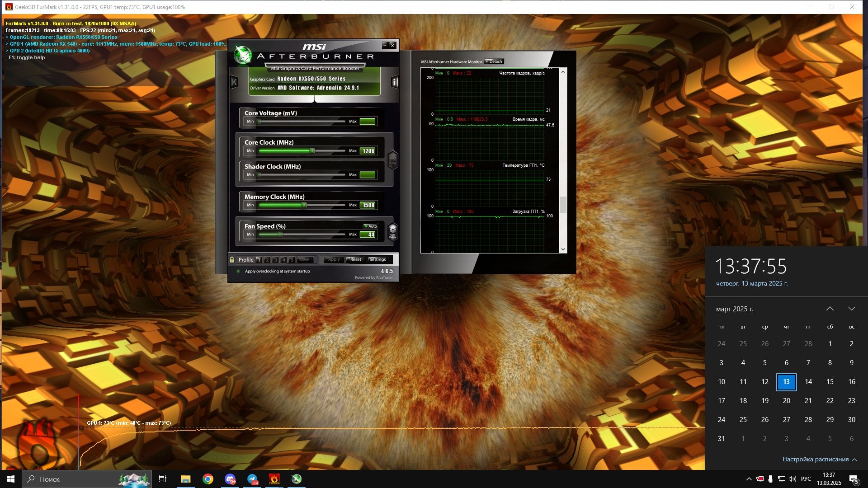868x488 pixels.
Task: Open the Настройка расписания link
Action: [x=816, y=459]
